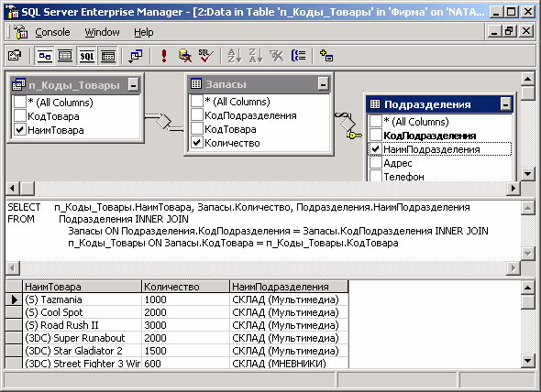This screenshot has height=392, width=541.
Task: Click the Add Table toolbar icon
Action: (x=326, y=56)
